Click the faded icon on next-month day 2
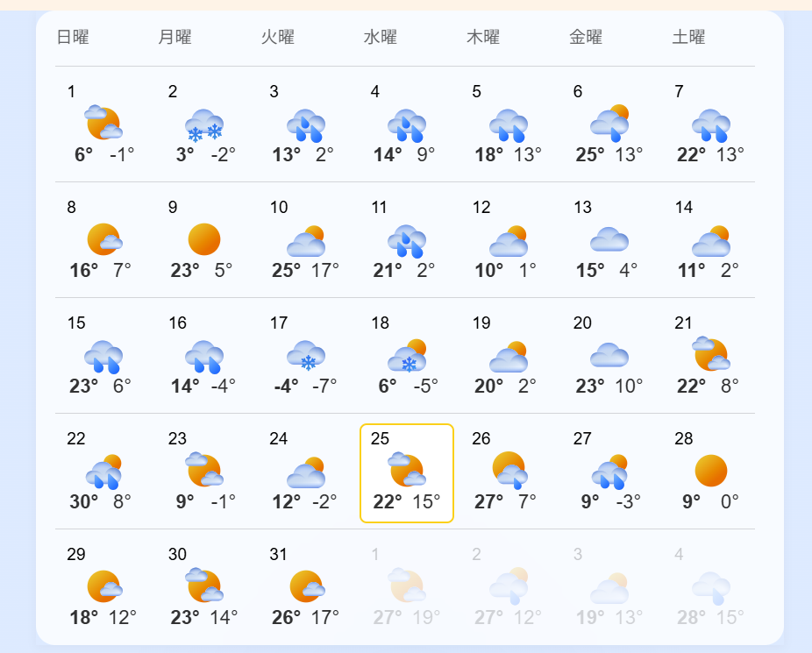Image resolution: width=812 pixels, height=653 pixels. [509, 586]
